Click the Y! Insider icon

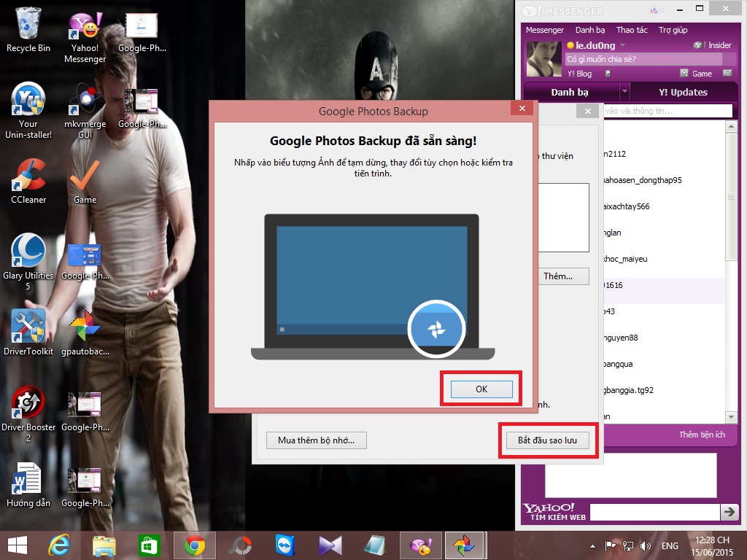pyautogui.click(x=699, y=45)
